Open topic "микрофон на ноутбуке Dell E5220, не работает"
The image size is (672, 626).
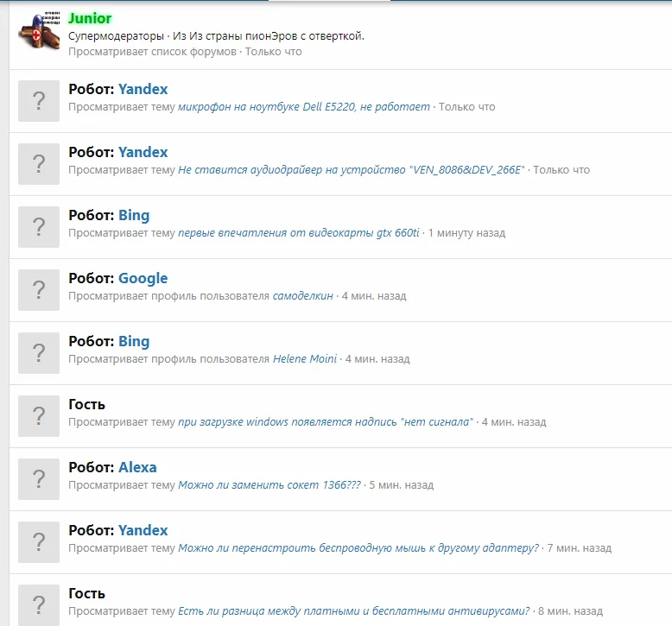point(304,107)
